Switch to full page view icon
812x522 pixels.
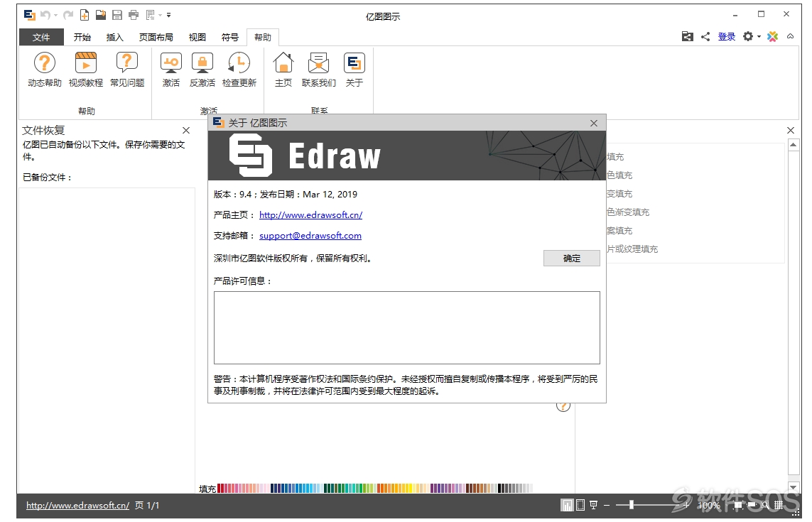click(580, 505)
